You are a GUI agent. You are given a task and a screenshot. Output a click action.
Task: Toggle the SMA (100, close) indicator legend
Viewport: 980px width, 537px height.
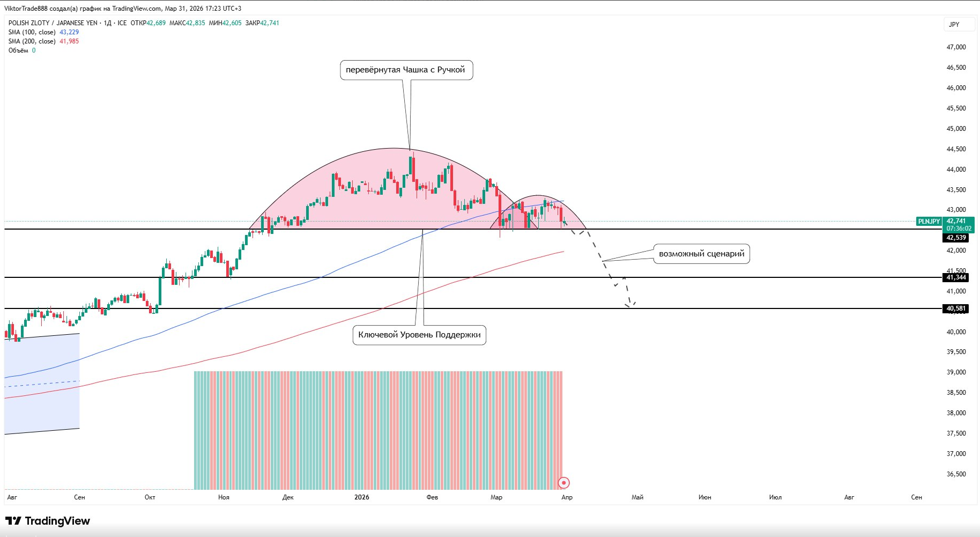pyautogui.click(x=32, y=32)
